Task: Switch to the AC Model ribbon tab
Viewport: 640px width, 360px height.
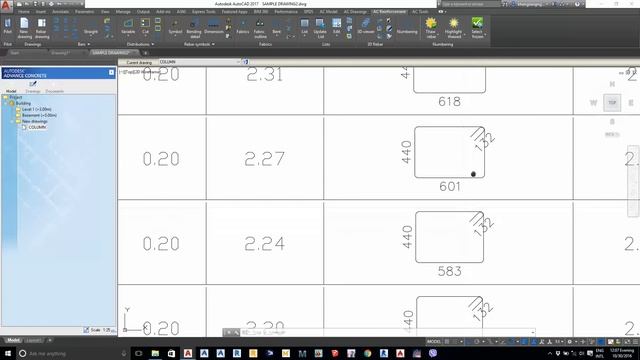Action: coord(328,12)
